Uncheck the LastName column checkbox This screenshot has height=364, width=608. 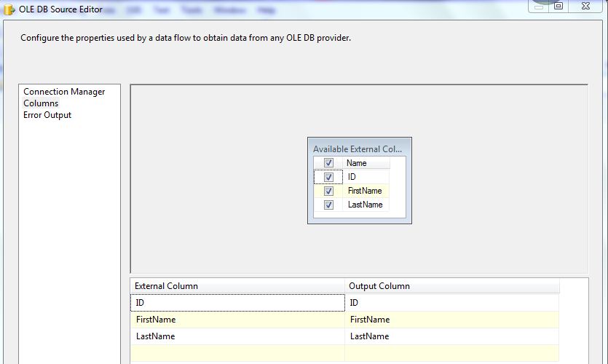tap(328, 205)
